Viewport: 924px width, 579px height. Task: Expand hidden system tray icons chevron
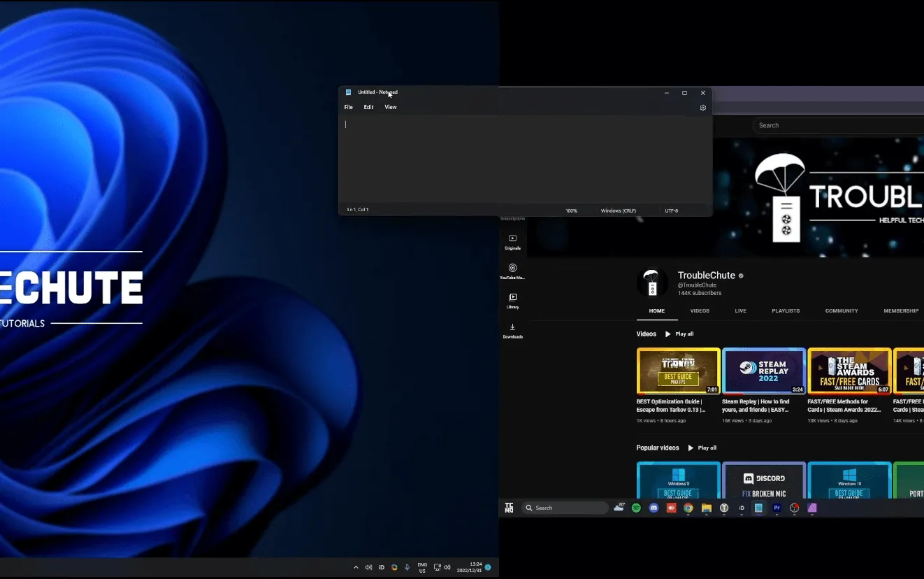356,567
